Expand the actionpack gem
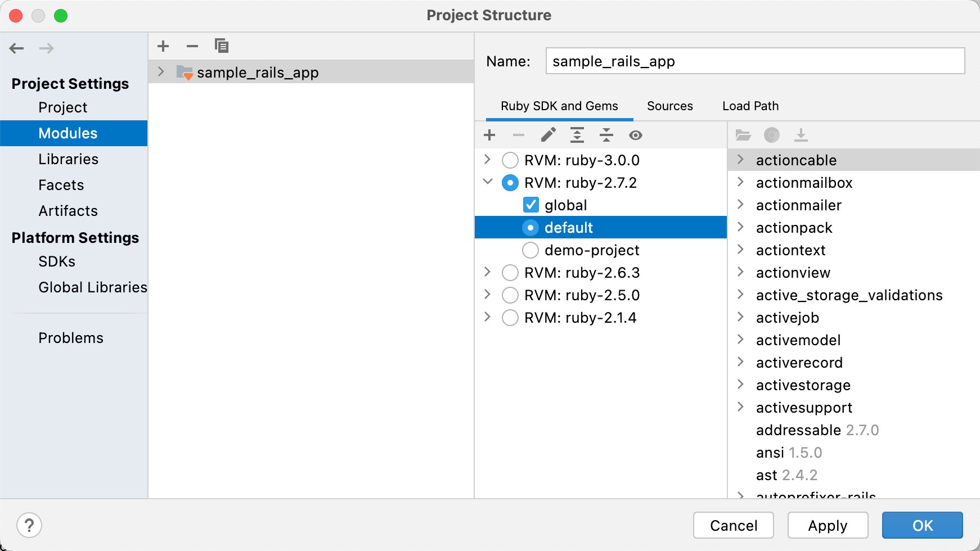Image resolution: width=980 pixels, height=551 pixels. tap(741, 227)
